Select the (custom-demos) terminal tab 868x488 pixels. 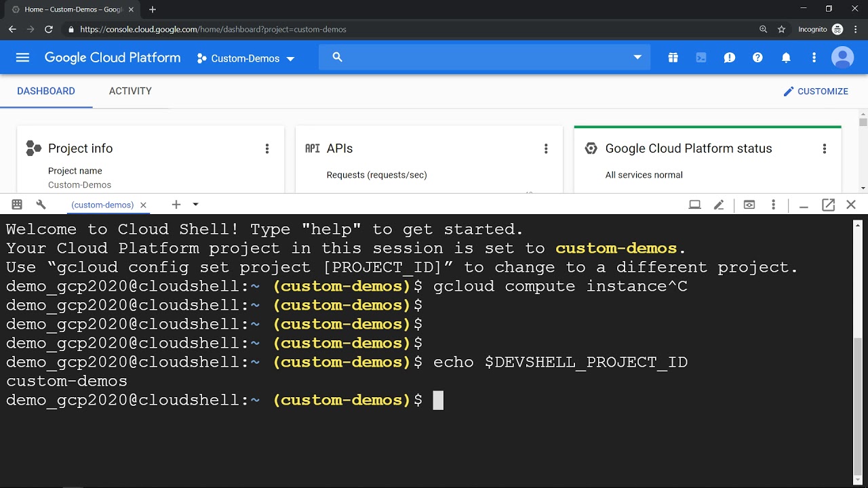pos(102,205)
